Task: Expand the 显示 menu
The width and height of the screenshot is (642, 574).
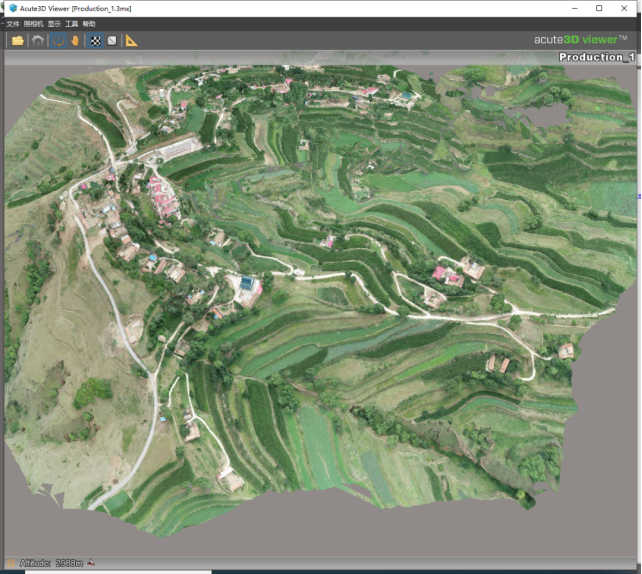Action: coord(54,23)
